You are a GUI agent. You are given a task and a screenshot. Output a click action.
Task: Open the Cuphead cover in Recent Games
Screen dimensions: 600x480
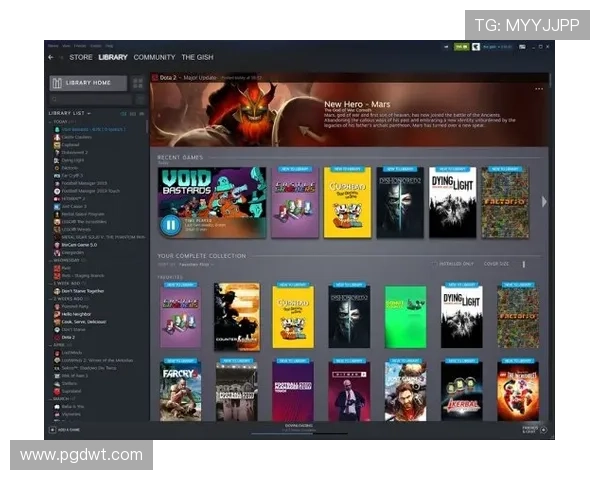tap(348, 202)
